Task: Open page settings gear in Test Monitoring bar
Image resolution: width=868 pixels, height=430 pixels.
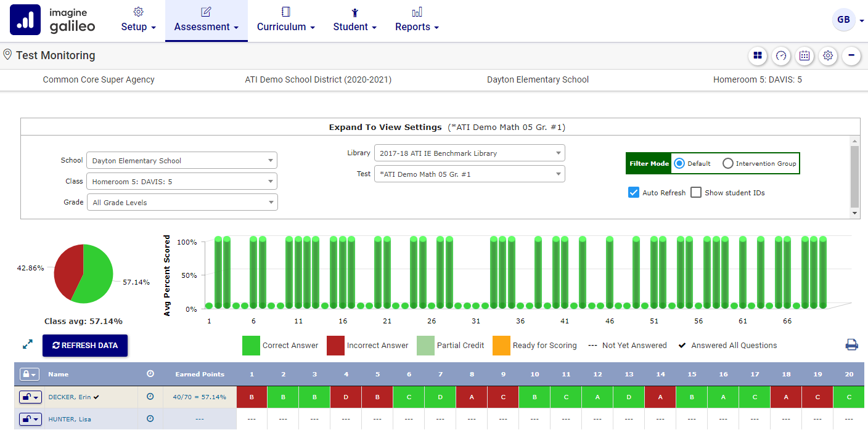Action: pyautogui.click(x=828, y=55)
